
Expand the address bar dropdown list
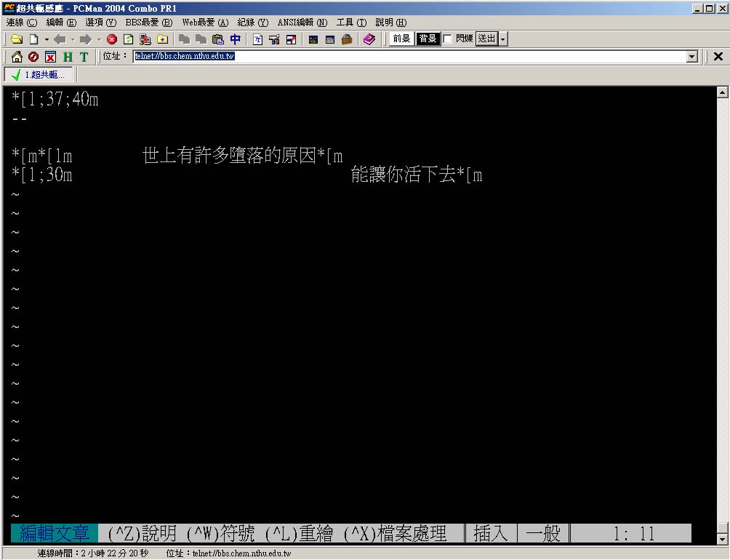point(691,57)
